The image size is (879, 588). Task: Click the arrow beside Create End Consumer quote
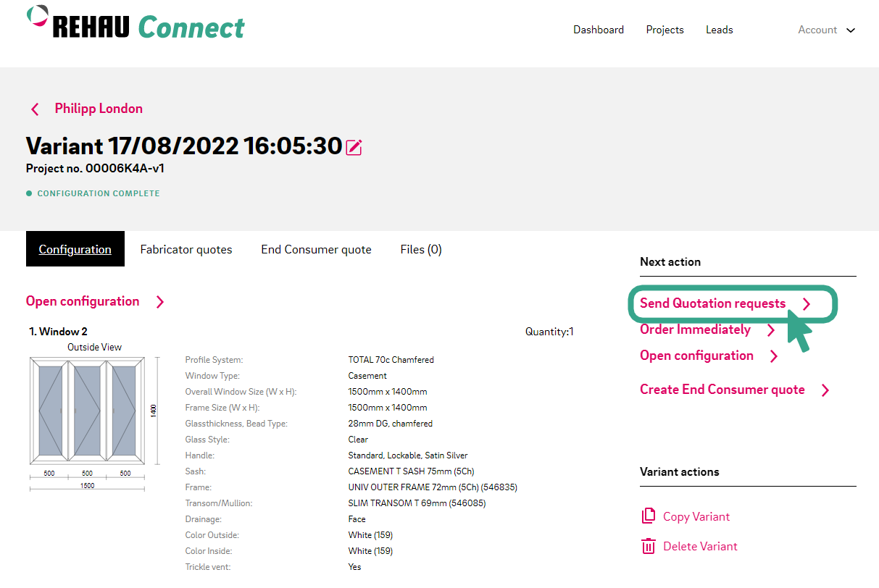pos(825,390)
